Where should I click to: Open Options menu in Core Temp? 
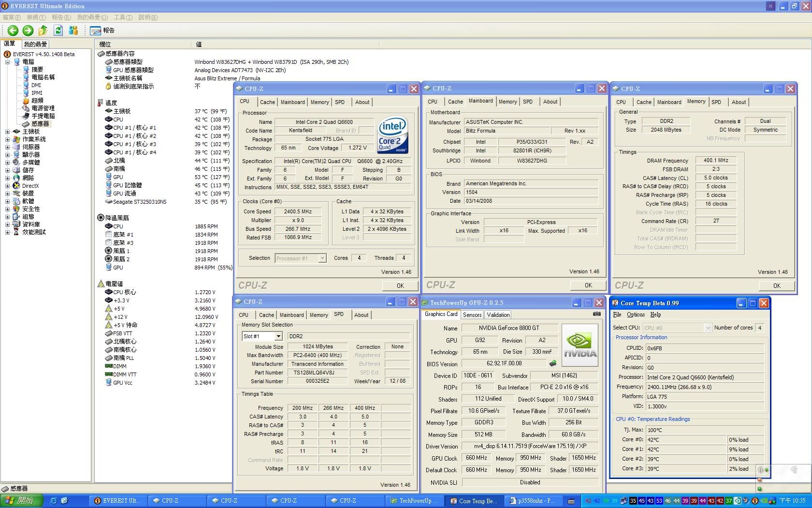click(636, 314)
